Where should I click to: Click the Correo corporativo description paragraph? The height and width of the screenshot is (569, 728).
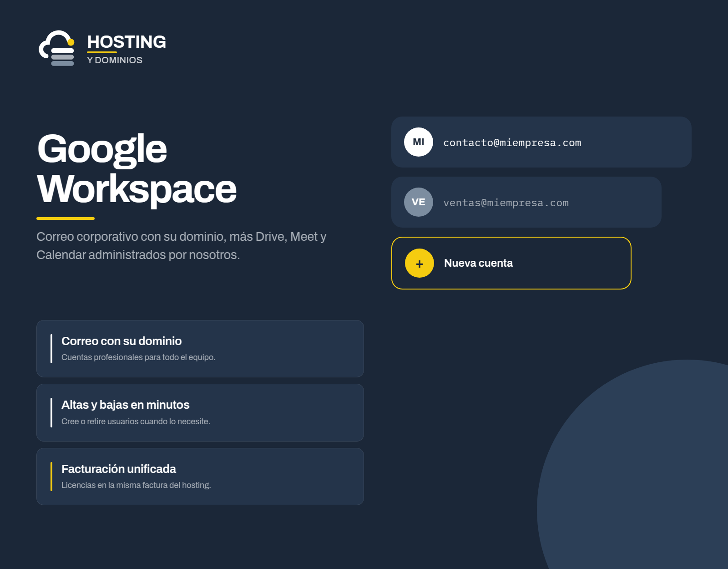point(182,246)
